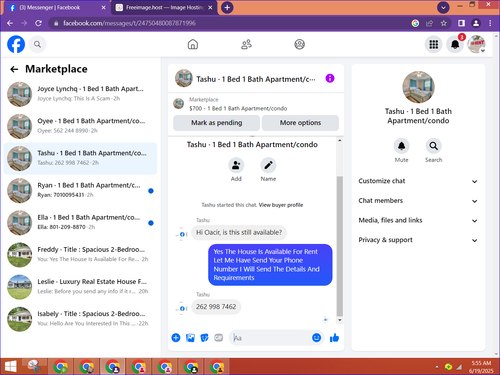Switch to the Messenger | Facebook tab
500x375 pixels.
(x=55, y=8)
